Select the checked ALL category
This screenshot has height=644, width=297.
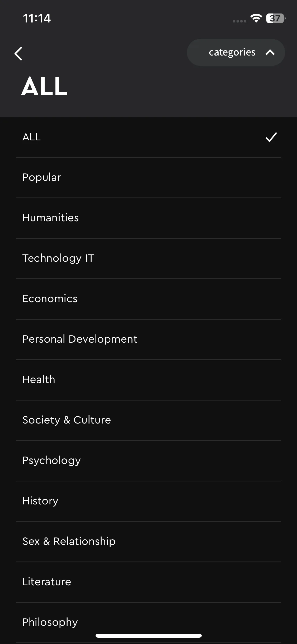coord(148,137)
